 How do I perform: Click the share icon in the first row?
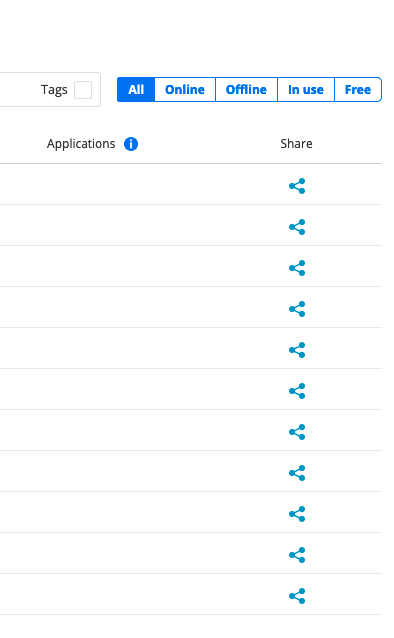pyautogui.click(x=297, y=186)
